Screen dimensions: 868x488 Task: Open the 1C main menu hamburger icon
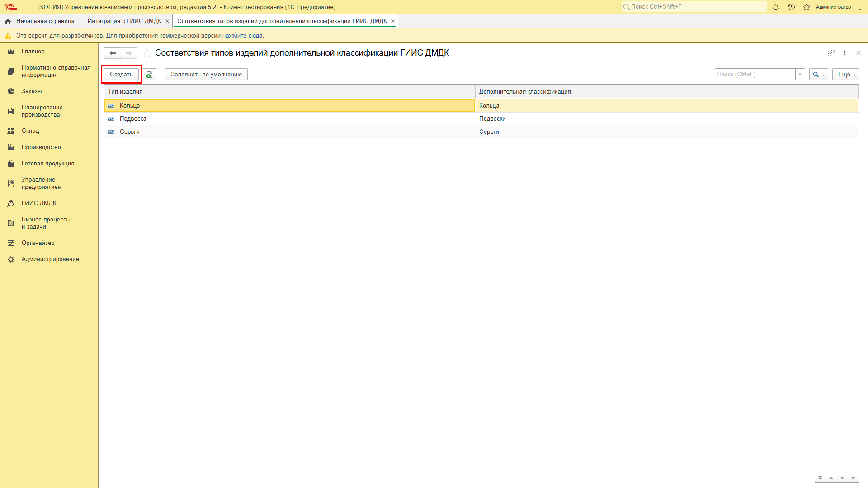point(27,7)
